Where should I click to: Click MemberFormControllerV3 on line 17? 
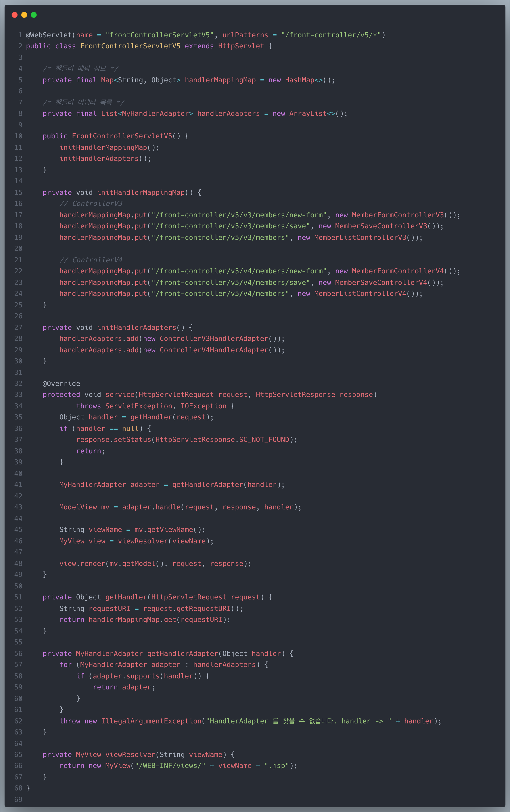[x=398, y=215]
